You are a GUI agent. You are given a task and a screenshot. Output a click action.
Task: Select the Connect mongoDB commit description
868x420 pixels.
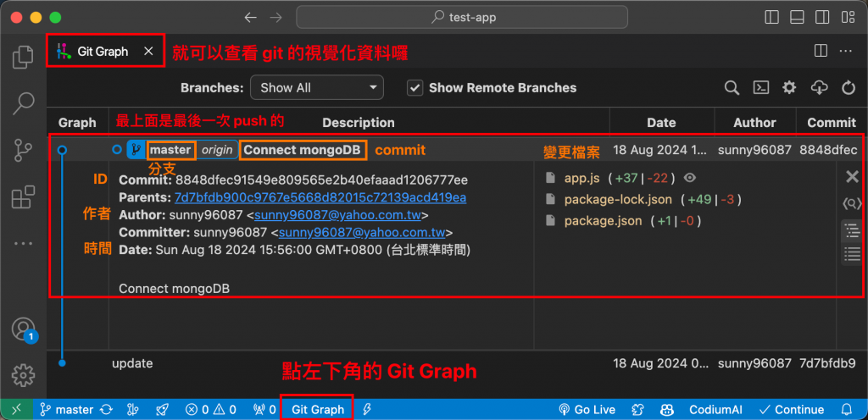303,150
